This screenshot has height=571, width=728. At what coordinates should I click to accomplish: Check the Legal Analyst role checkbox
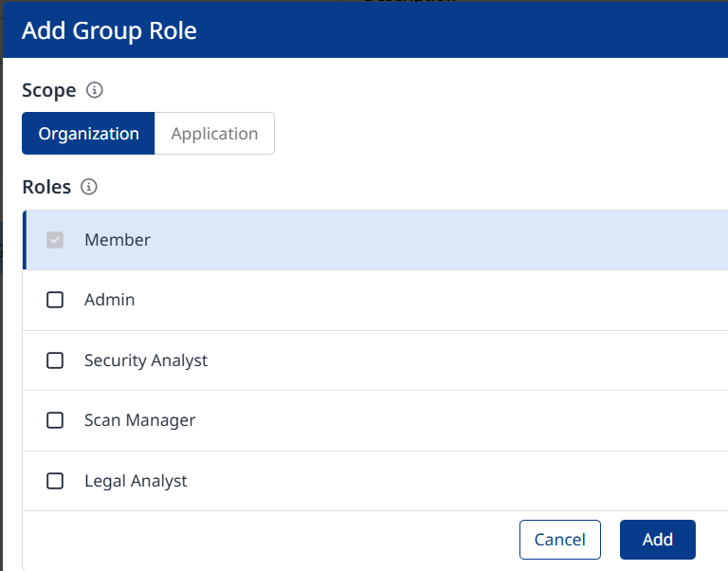point(55,481)
